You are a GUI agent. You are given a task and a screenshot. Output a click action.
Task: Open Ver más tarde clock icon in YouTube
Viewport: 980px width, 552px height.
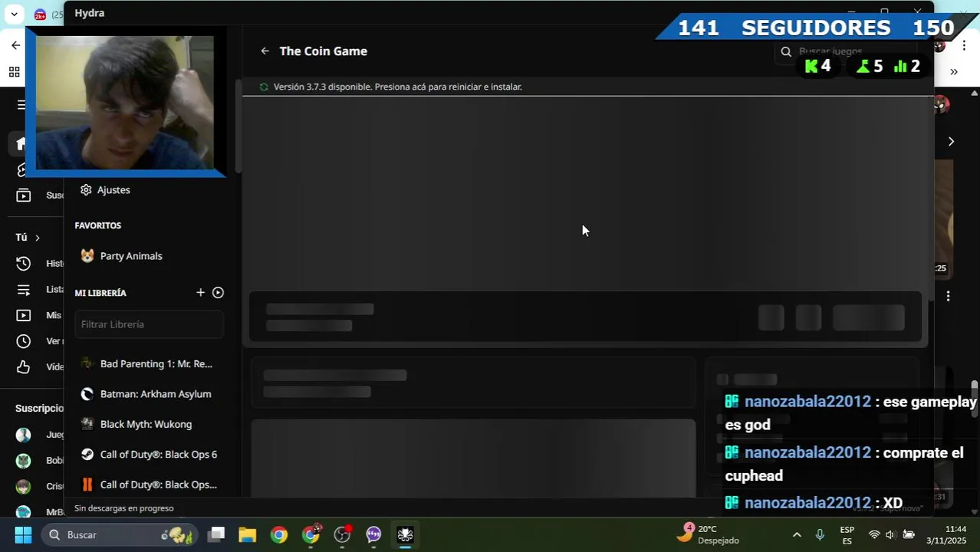23,341
